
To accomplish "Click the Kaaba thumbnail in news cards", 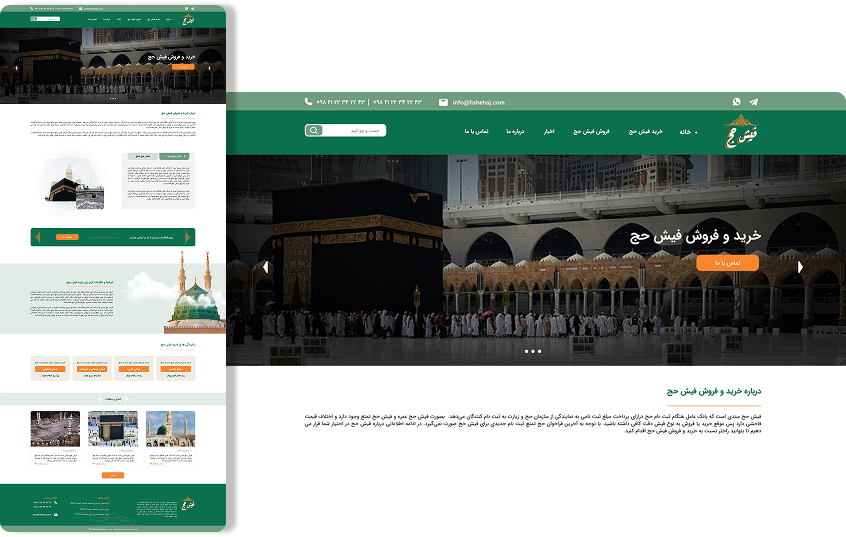I will coord(112,429).
